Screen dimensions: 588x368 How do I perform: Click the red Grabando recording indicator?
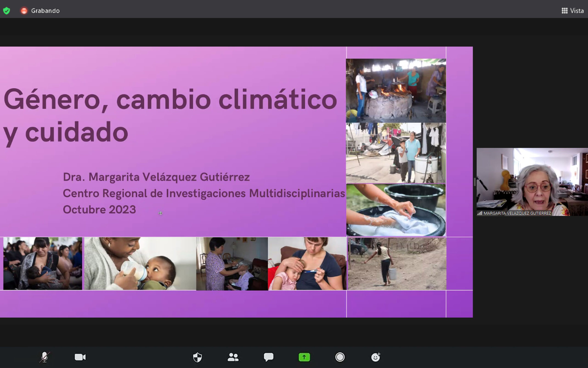(24, 11)
